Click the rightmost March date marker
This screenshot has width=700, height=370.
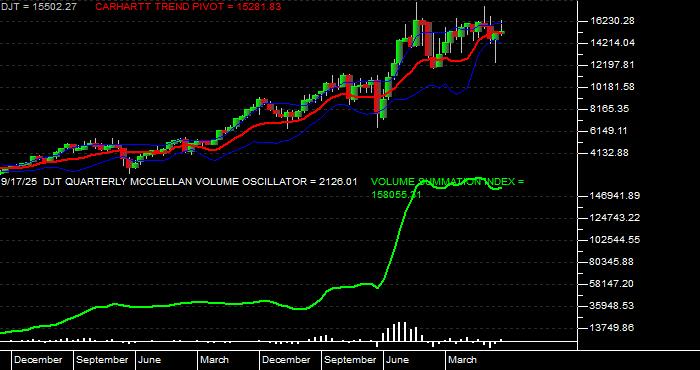click(462, 360)
